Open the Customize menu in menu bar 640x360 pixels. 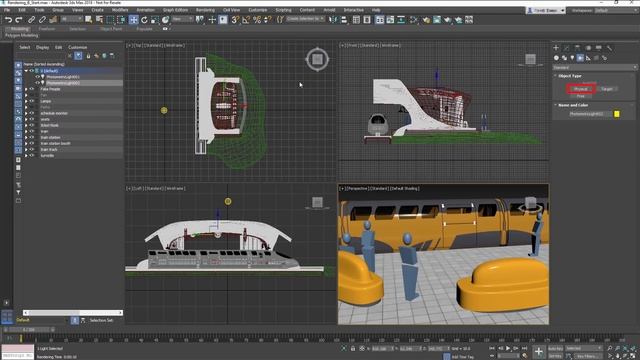[258, 10]
